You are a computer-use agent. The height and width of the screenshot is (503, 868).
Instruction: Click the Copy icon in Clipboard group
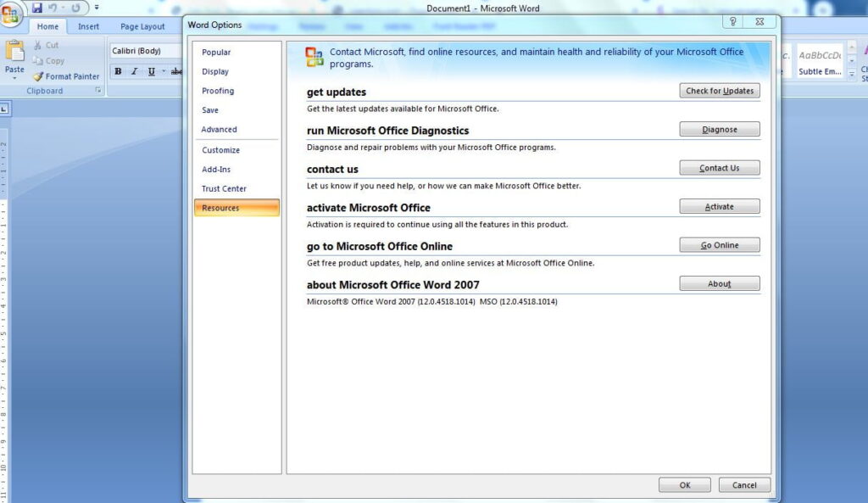[37, 60]
